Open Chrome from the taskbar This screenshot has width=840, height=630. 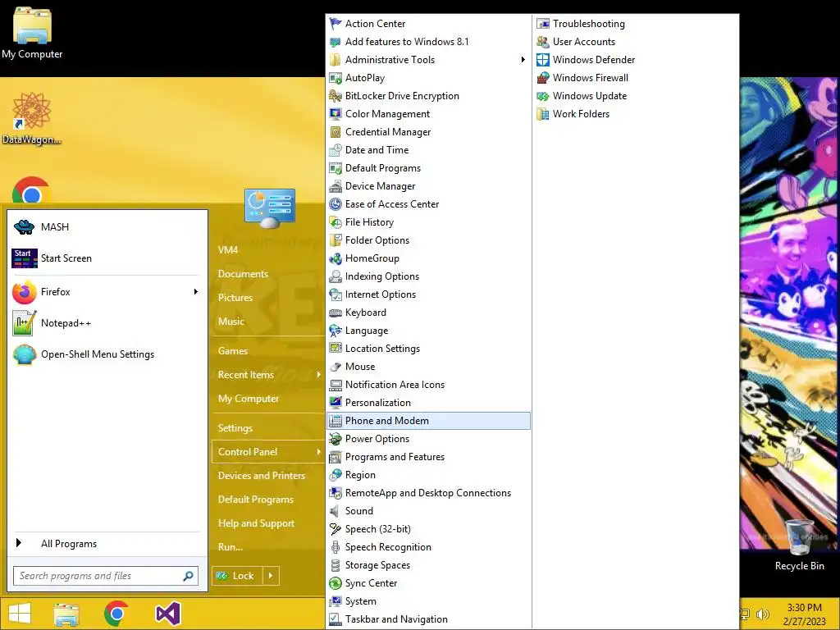[x=116, y=614]
